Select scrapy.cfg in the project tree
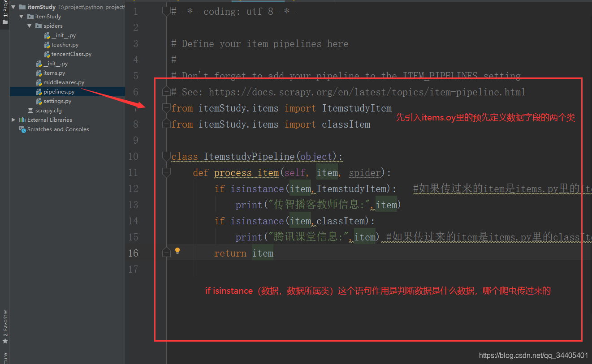The image size is (592, 364). pos(48,111)
